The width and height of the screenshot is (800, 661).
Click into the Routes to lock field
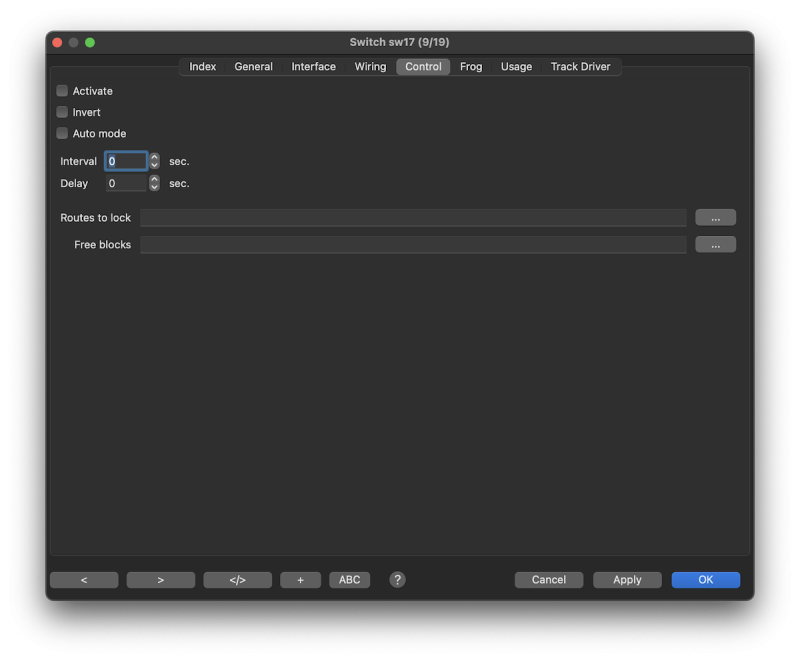413,218
